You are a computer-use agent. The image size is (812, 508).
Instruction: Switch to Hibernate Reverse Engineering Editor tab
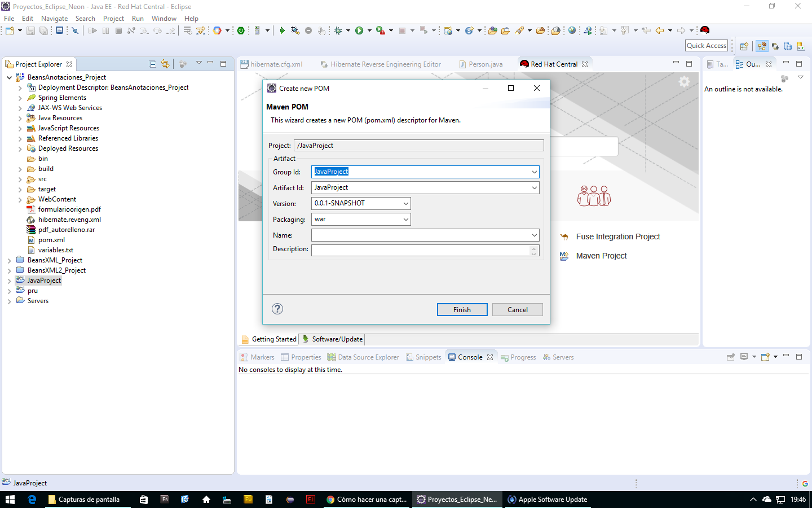pos(381,64)
